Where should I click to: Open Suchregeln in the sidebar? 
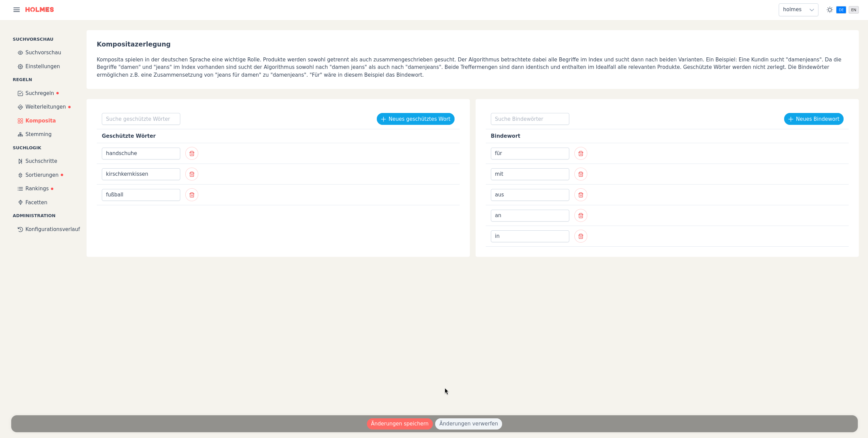(x=39, y=93)
